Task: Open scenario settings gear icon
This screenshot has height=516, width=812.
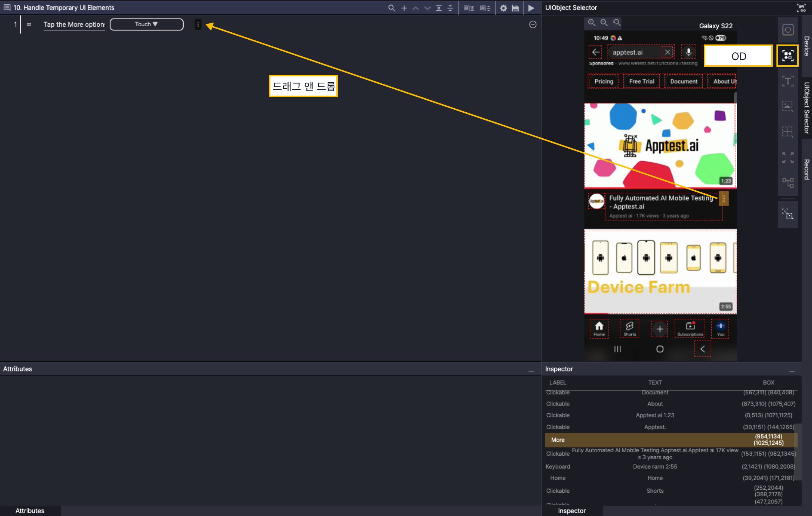Action: 503,8
